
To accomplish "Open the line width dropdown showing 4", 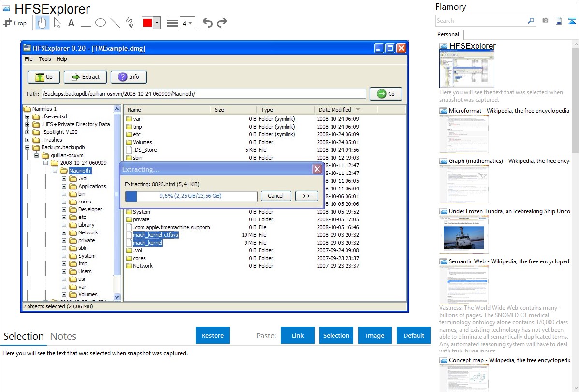I will (x=188, y=23).
